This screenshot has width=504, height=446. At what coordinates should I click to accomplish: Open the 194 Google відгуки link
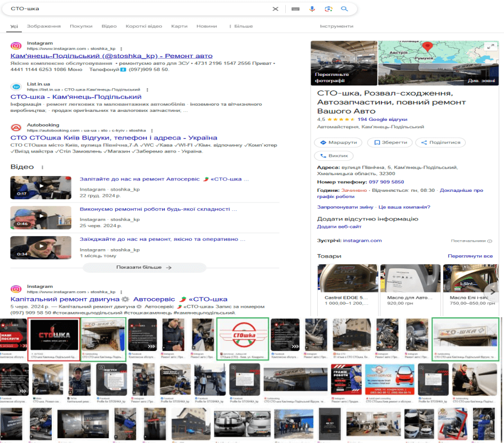click(x=382, y=119)
